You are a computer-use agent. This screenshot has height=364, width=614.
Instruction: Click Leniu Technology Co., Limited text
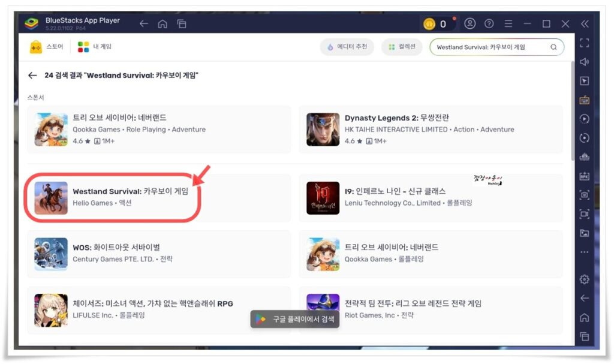point(392,203)
